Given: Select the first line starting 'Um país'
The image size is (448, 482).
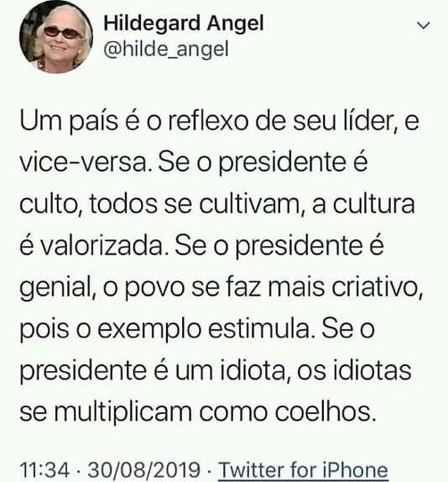Looking at the screenshot, I should pyautogui.click(x=220, y=120).
